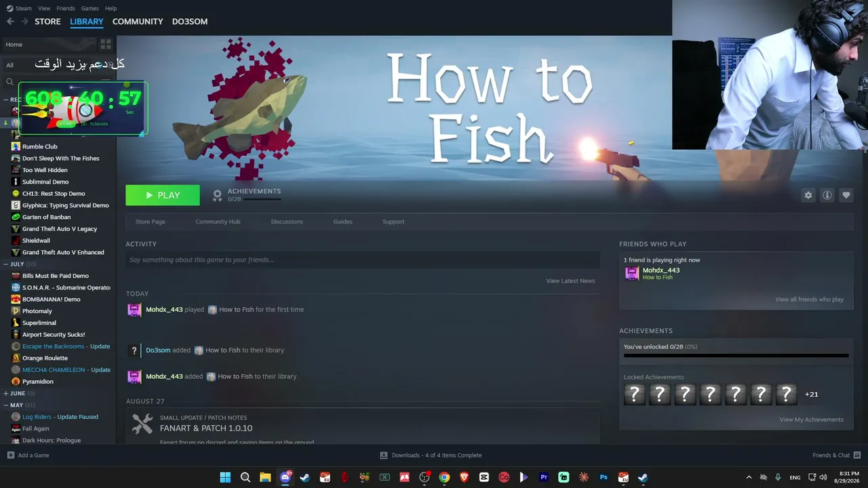Image resolution: width=868 pixels, height=488 pixels.
Task: Switch to the COMMUNITY tab
Action: pos(138,22)
